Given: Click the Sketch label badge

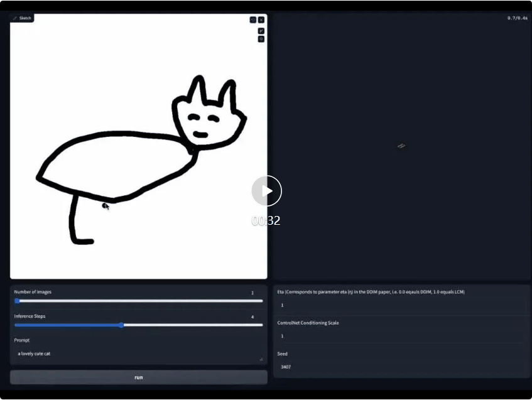Looking at the screenshot, I should tap(22, 18).
